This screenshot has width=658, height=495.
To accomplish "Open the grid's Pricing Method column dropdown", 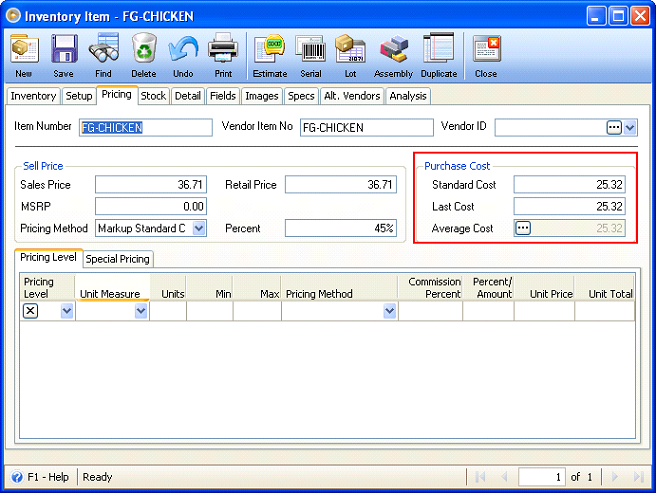I will 389,312.
